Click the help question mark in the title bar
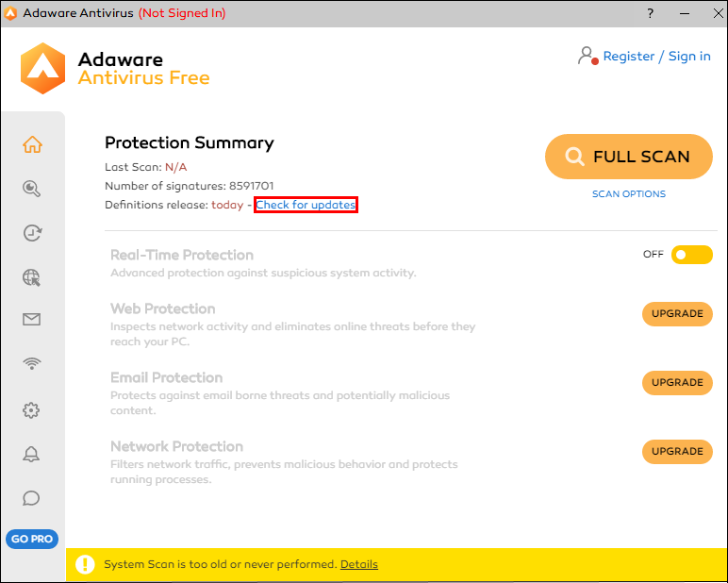Screen dimensions: 728x583 coord(651,13)
